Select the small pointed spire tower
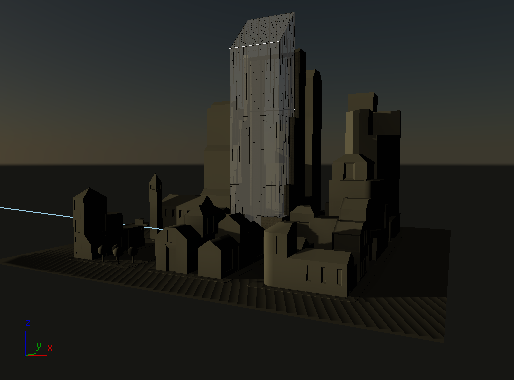The image size is (514, 380). [155, 205]
